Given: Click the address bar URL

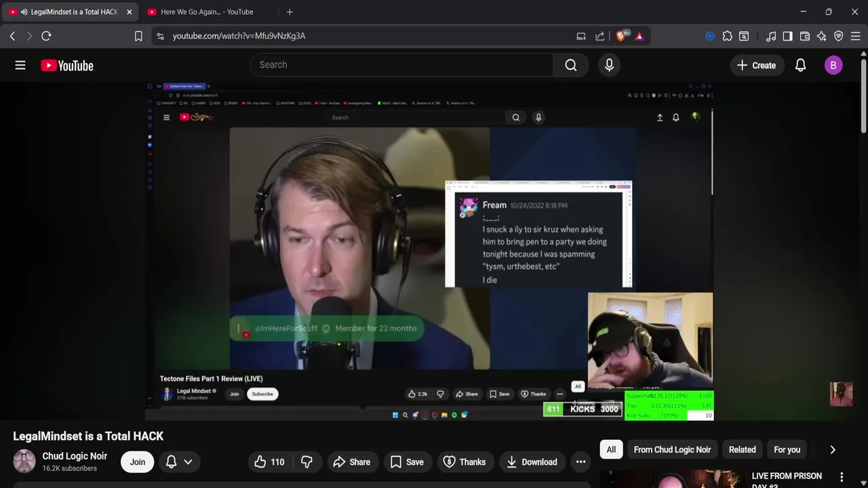Looking at the screenshot, I should [239, 36].
